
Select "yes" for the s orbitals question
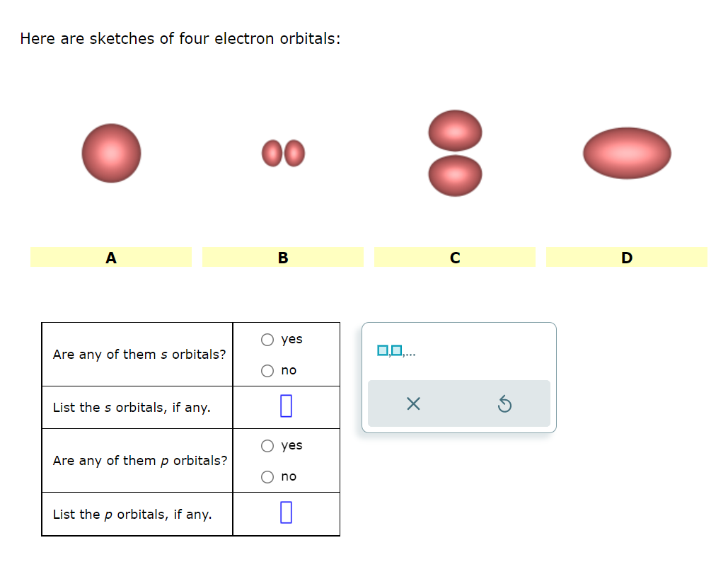(x=267, y=339)
